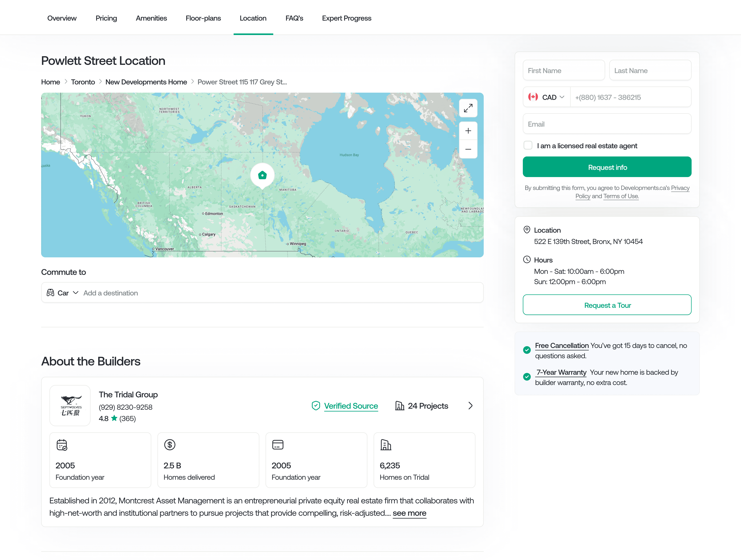
Task: Open the Expert Progress tab
Action: (x=346, y=18)
